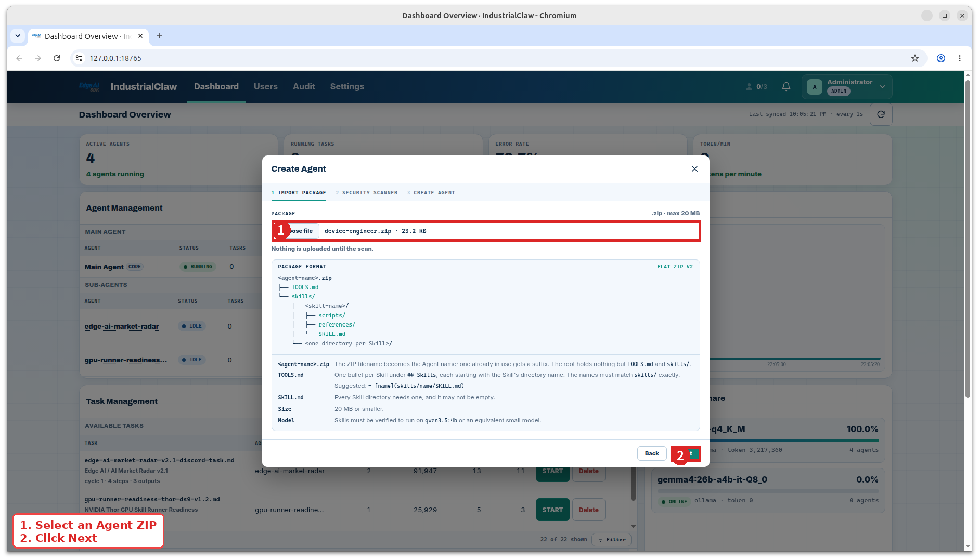The width and height of the screenshot is (979, 560).
Task: Click the device-engineer.zip file name
Action: coord(358,231)
